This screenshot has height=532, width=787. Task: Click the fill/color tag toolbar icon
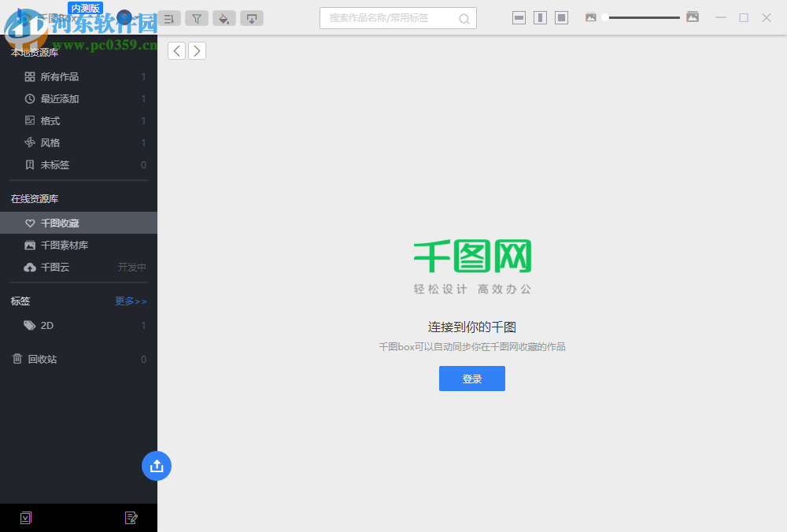pyautogui.click(x=224, y=18)
